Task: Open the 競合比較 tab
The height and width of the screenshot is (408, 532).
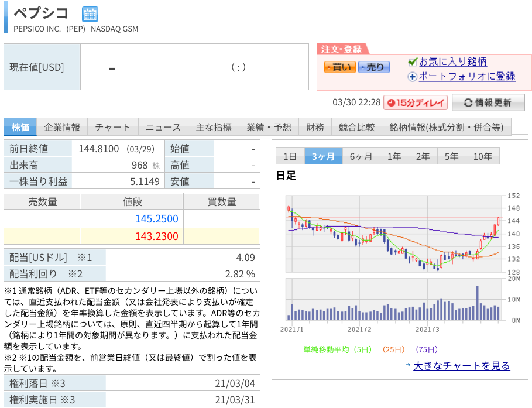Action: [356, 127]
